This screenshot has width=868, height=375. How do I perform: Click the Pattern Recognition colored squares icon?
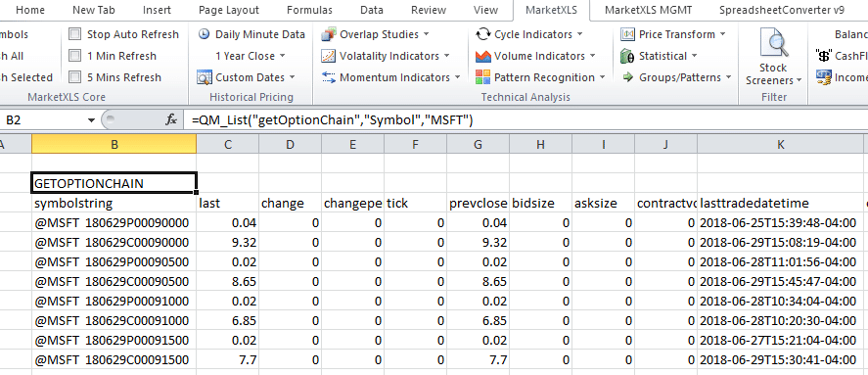tap(482, 77)
